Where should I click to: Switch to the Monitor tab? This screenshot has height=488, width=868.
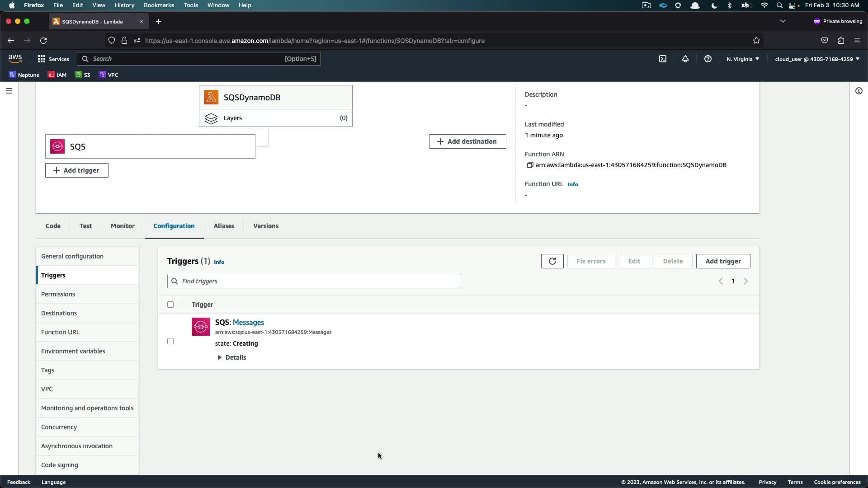(x=123, y=226)
